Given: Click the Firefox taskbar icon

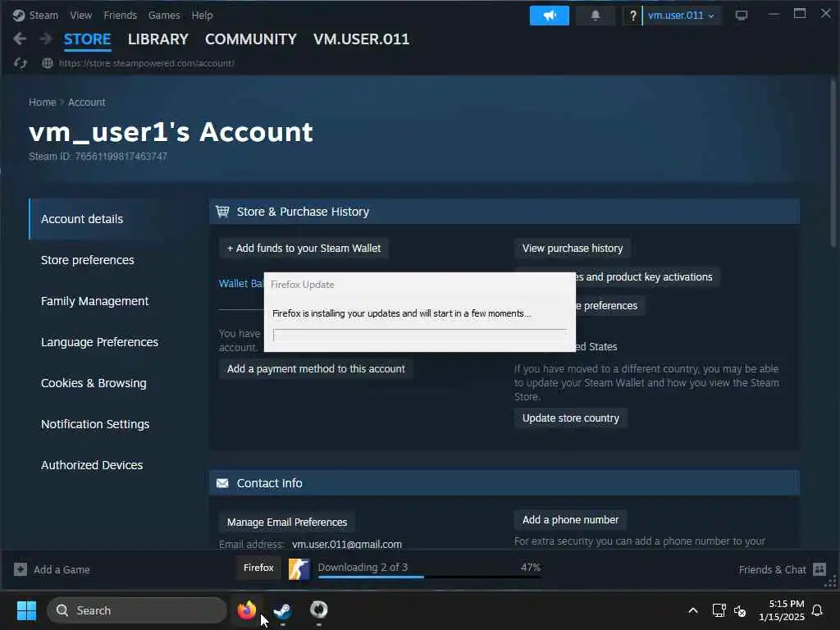Looking at the screenshot, I should point(246,610).
